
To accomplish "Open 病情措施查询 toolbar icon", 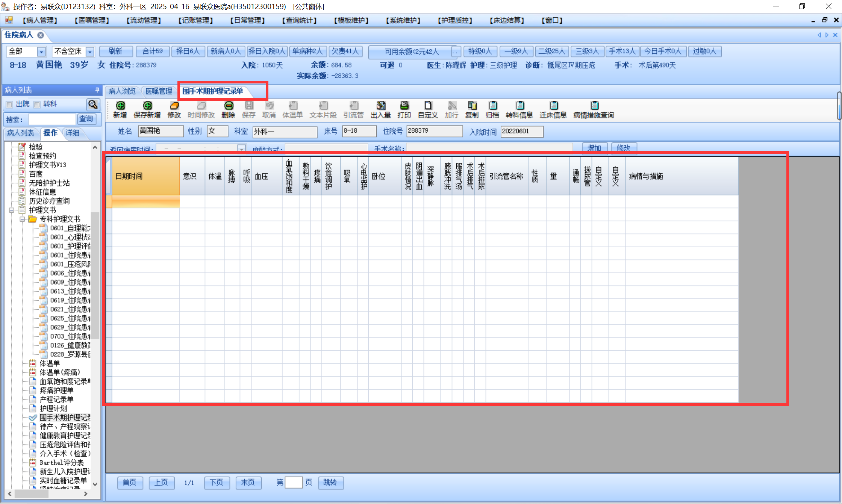I will (x=594, y=106).
